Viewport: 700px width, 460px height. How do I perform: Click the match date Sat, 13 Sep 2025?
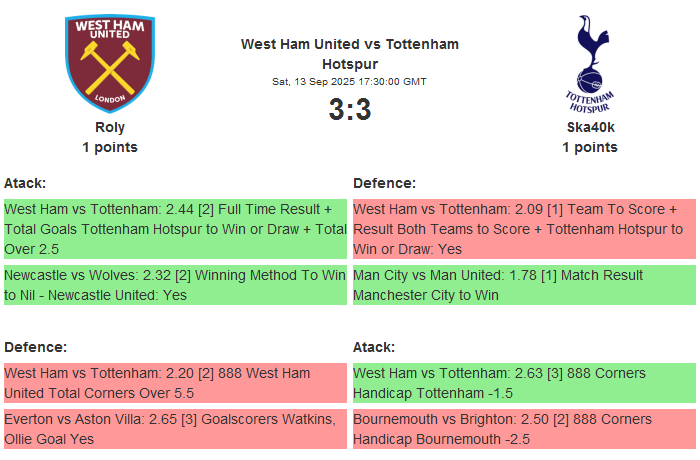[350, 81]
